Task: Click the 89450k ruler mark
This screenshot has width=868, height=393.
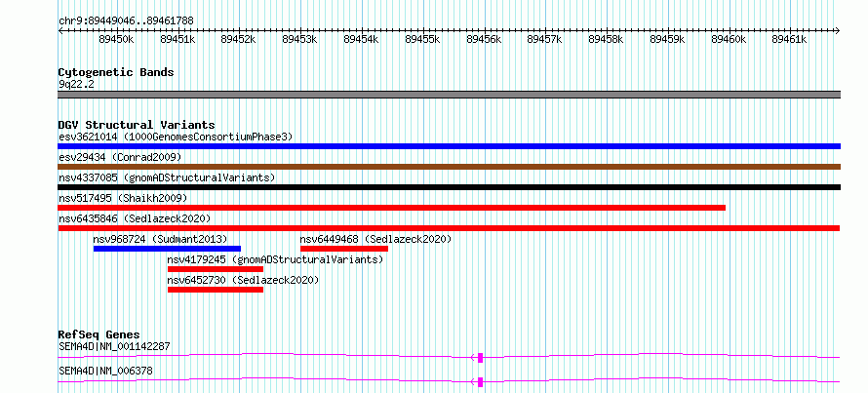Action: coord(116,39)
